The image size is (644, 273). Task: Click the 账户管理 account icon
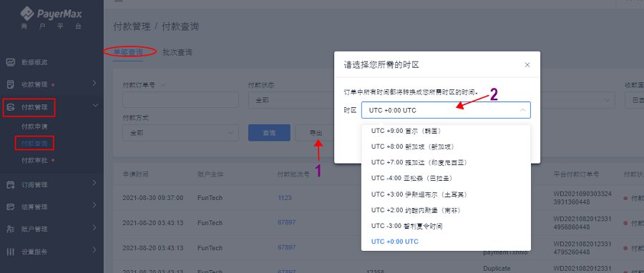pos(11,229)
